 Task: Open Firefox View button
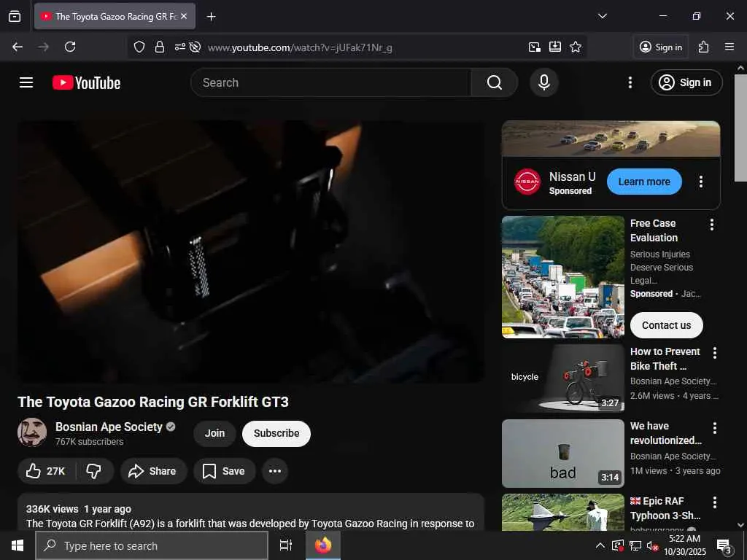coord(15,16)
